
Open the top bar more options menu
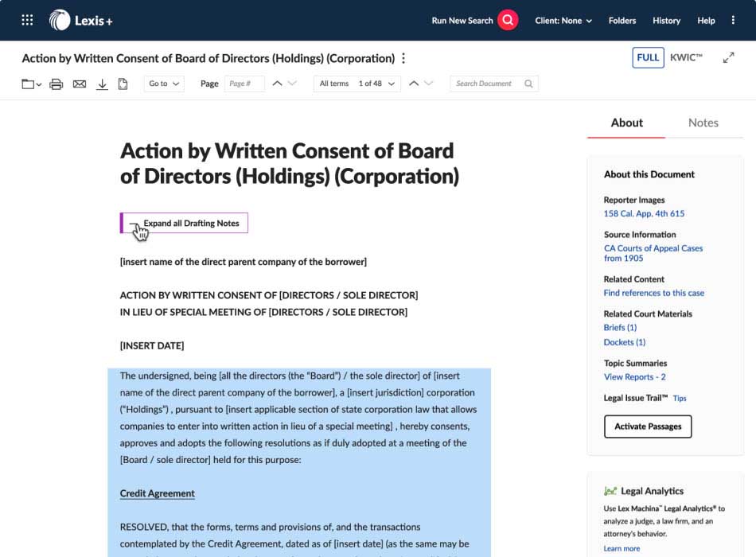coord(733,20)
